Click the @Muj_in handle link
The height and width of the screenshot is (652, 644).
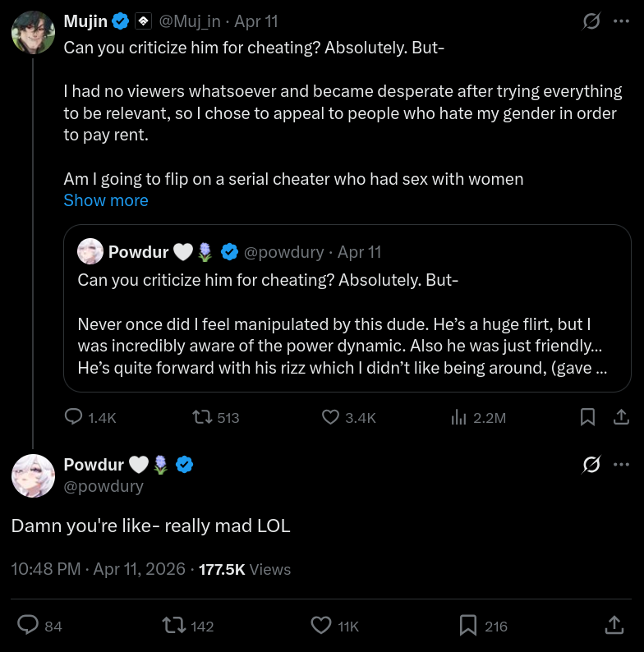point(190,21)
